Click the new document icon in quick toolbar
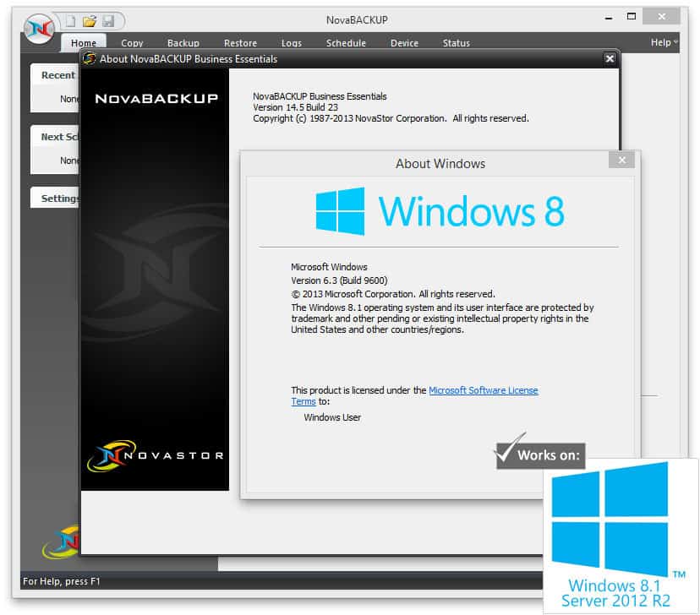This screenshot has width=700, height=615. coord(72,20)
